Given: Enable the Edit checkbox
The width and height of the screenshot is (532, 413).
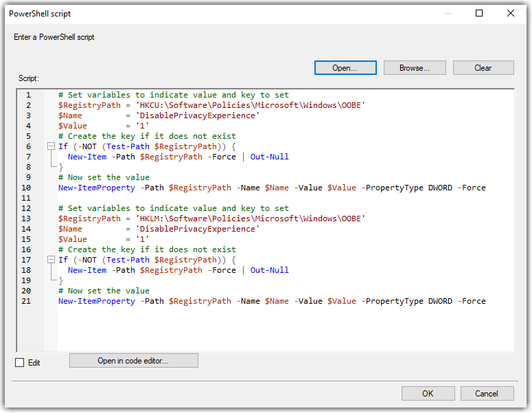Looking at the screenshot, I should [20, 363].
